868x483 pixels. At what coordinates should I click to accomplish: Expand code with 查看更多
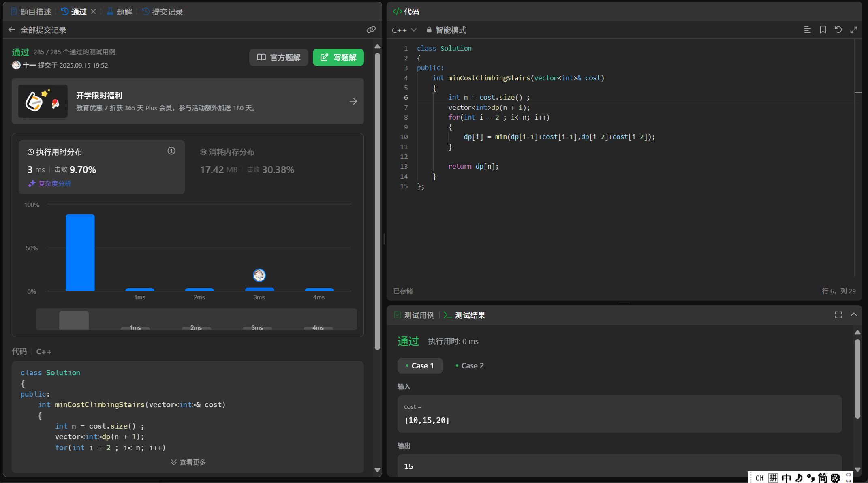(x=188, y=462)
